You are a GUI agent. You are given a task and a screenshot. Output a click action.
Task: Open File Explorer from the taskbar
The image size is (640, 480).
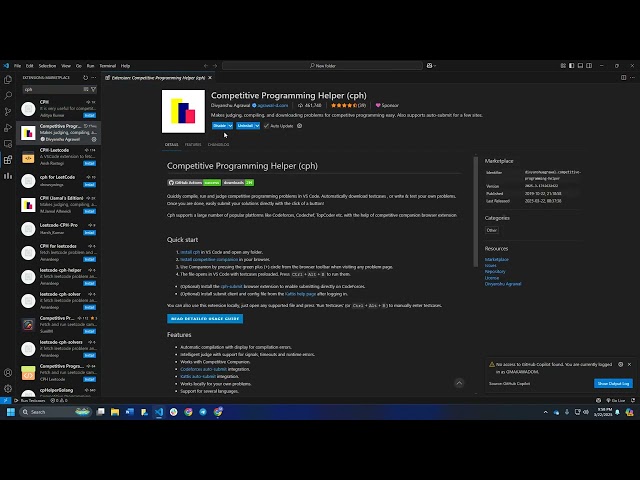pyautogui.click(x=115, y=412)
